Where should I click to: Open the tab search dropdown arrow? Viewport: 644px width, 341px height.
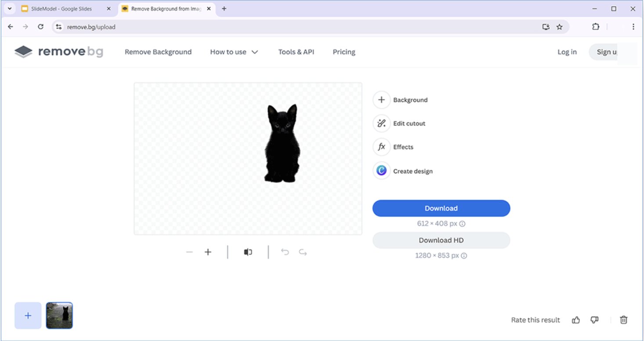click(x=9, y=8)
